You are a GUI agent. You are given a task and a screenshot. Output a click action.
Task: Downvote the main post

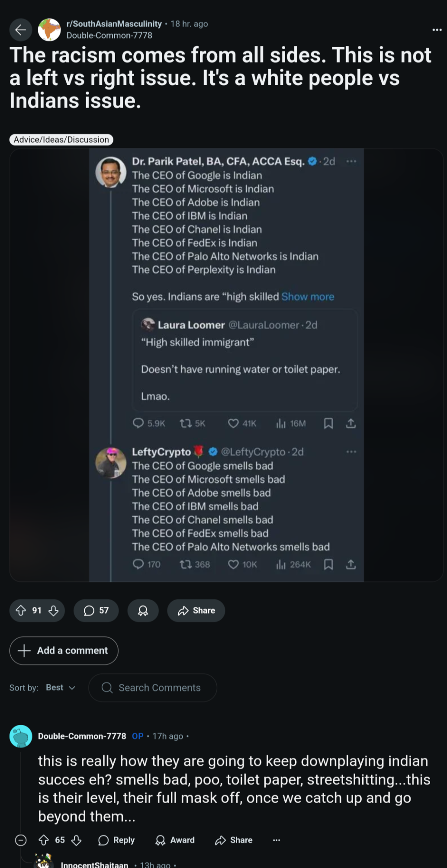[54, 610]
